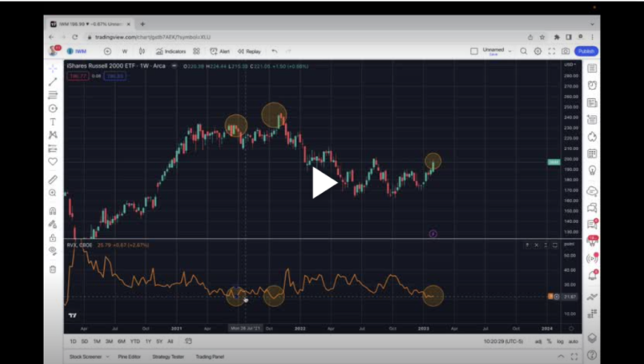Screen dimensions: 644x364
Task: Toggle lock all drawings icon
Action: tap(53, 238)
